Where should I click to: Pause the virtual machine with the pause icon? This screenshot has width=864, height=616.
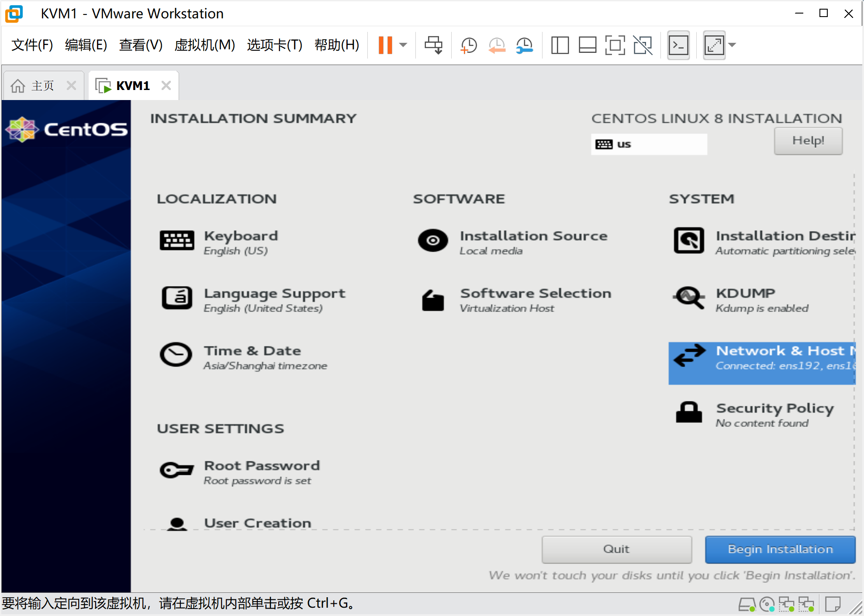(x=385, y=45)
